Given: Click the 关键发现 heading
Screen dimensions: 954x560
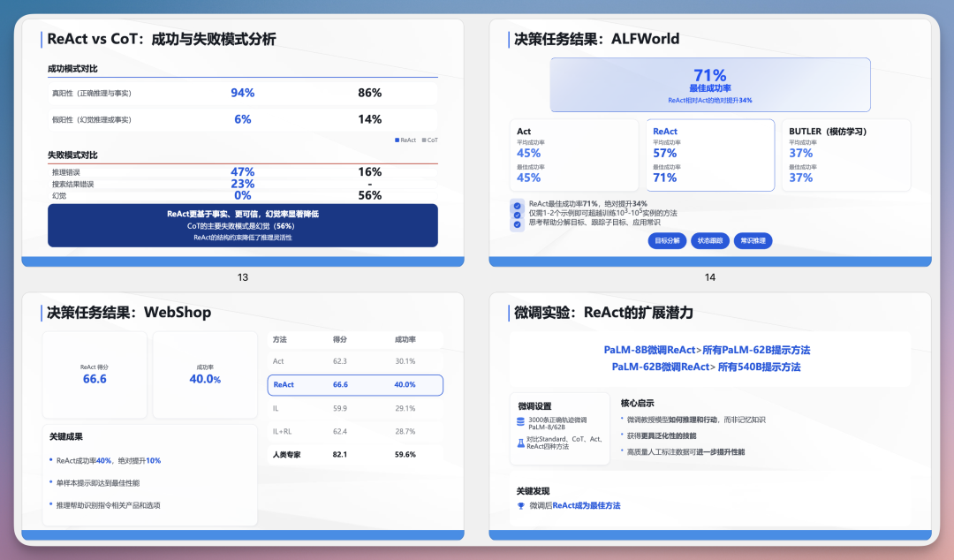Looking at the screenshot, I should point(533,491).
